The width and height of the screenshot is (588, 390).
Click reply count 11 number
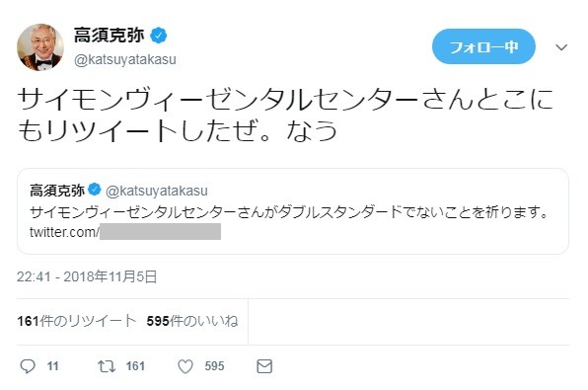(x=53, y=366)
